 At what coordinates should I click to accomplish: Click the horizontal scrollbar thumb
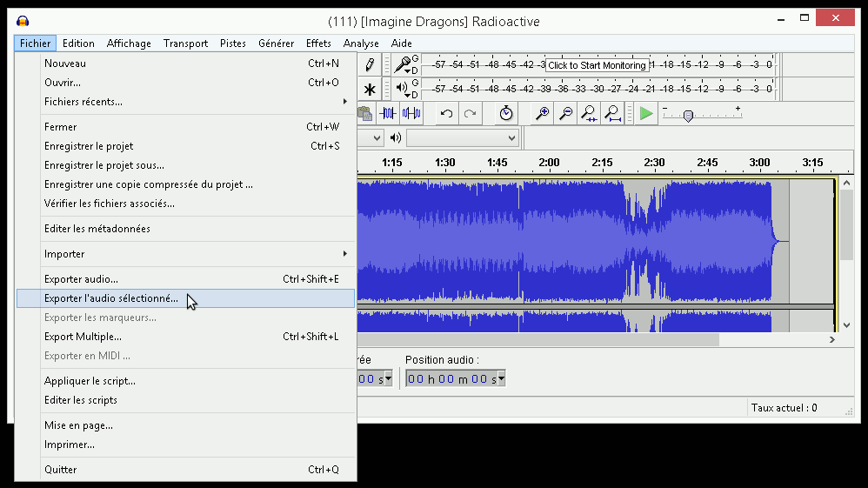tap(538, 339)
